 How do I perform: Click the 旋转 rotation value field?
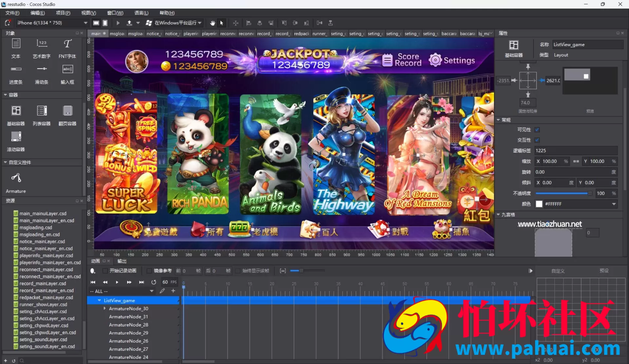tap(576, 172)
